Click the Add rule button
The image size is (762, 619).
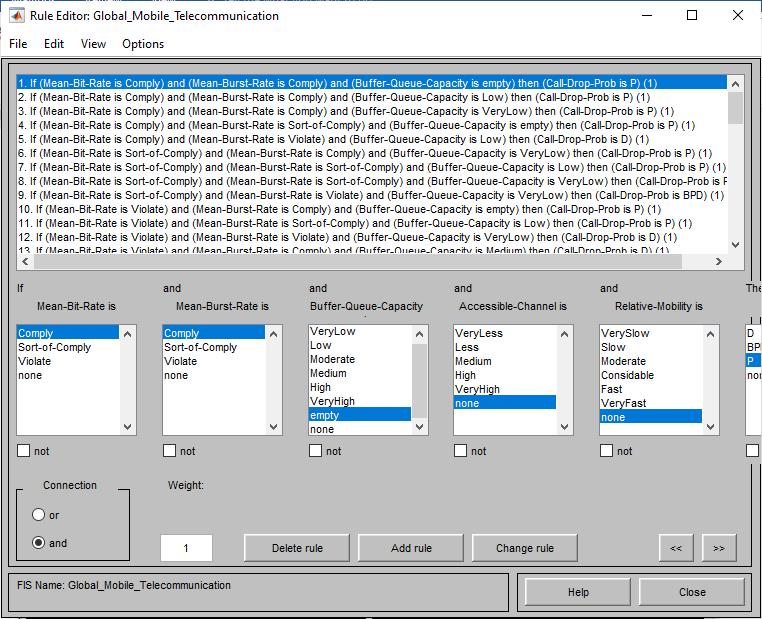pos(411,548)
